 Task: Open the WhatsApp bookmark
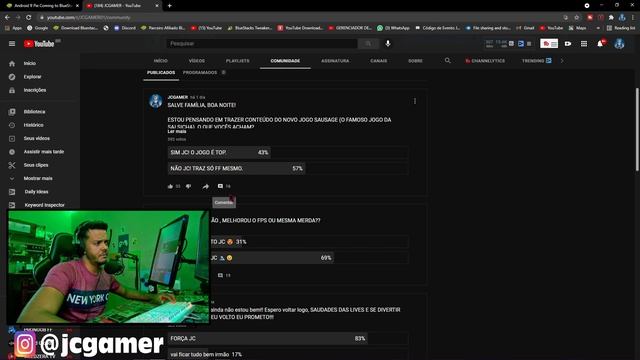393,28
